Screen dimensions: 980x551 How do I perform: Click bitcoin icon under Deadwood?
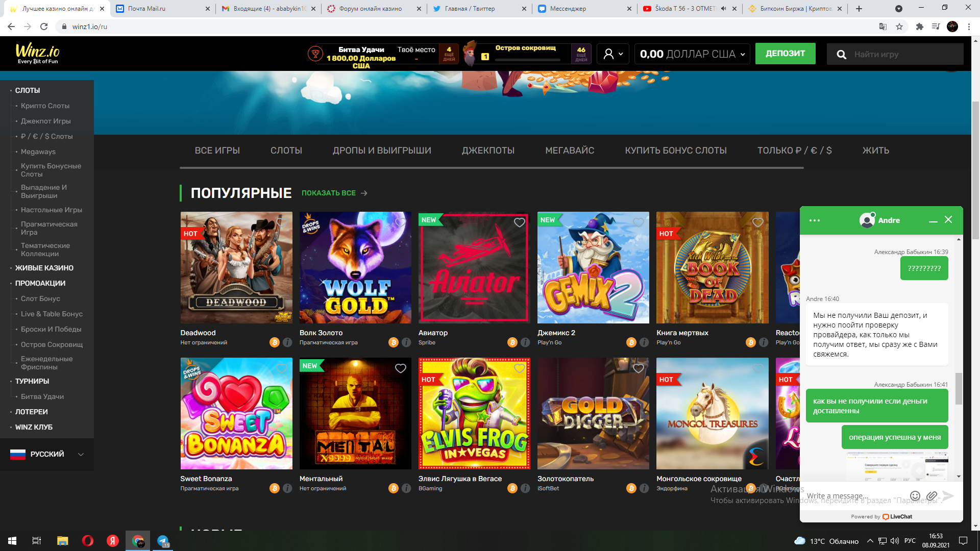[275, 342]
